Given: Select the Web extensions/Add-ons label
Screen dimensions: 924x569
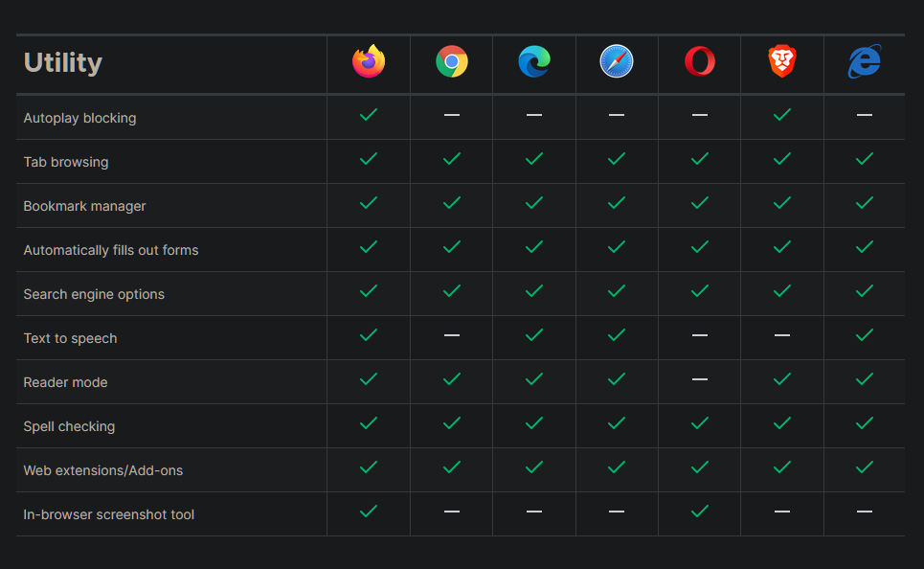Looking at the screenshot, I should pyautogui.click(x=103, y=470).
